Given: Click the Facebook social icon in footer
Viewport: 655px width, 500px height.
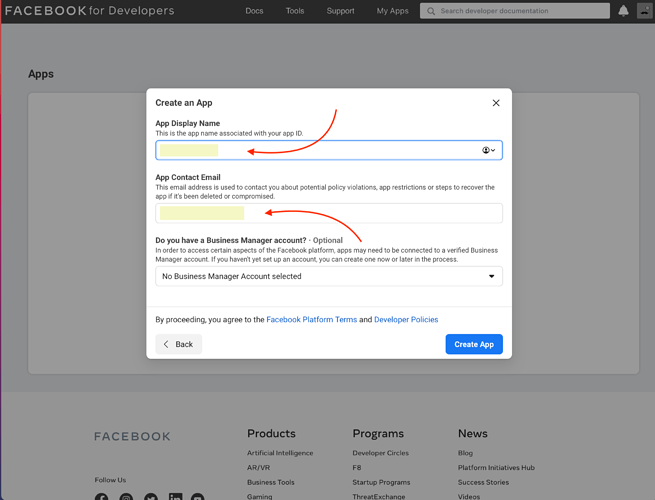Looking at the screenshot, I should click(x=101, y=497).
